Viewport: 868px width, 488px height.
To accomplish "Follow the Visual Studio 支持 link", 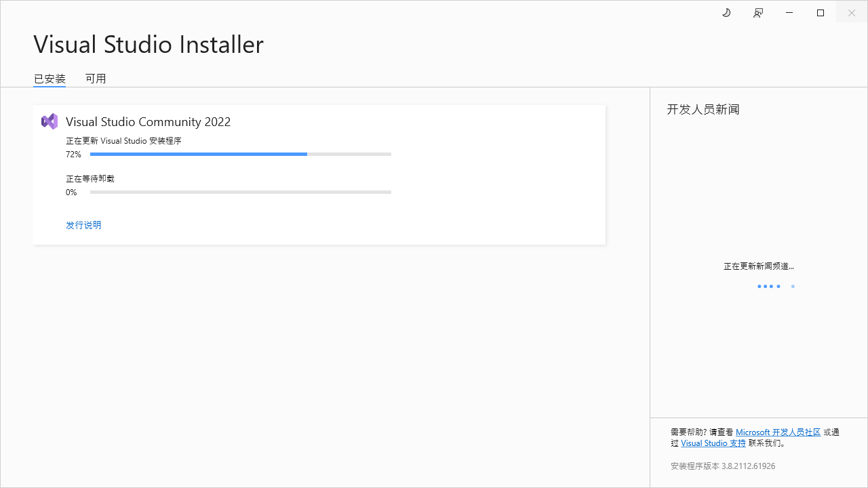I will coord(713,443).
